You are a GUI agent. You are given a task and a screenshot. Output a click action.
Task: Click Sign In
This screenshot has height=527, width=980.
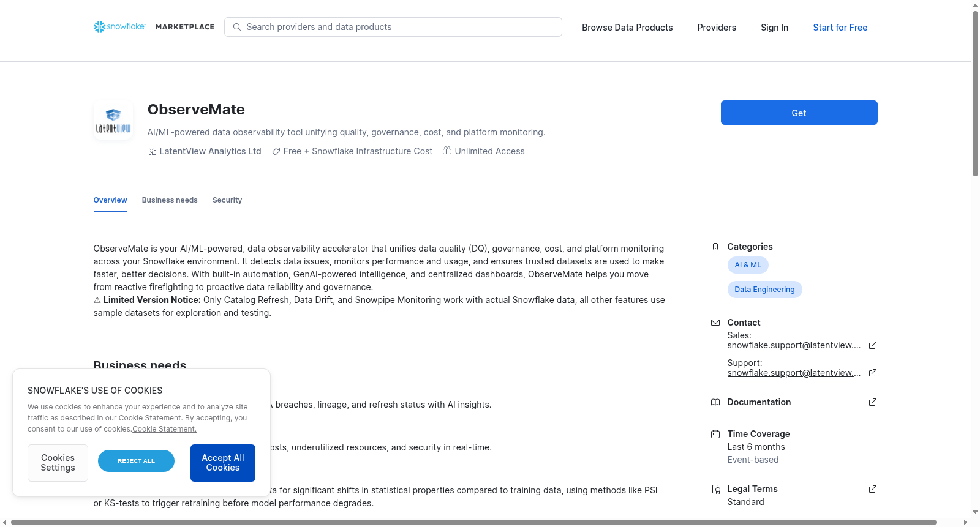point(774,28)
